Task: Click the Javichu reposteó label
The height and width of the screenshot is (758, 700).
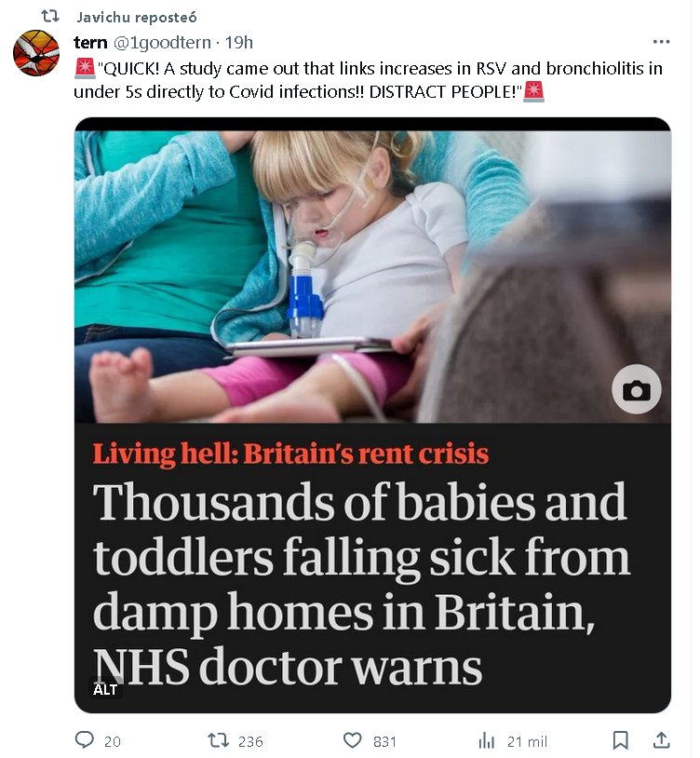Action: pos(136,18)
